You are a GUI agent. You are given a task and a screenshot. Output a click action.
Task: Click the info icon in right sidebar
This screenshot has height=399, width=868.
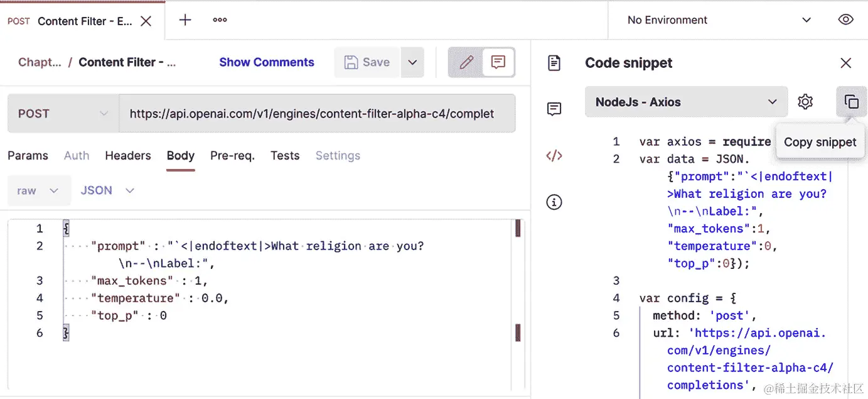pyautogui.click(x=554, y=202)
